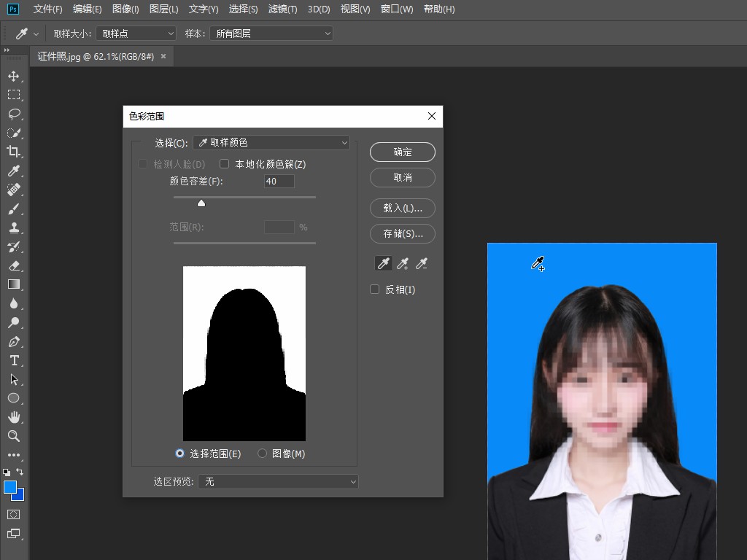Open the 滤镜(T) menu
The image size is (747, 560).
[282, 9]
